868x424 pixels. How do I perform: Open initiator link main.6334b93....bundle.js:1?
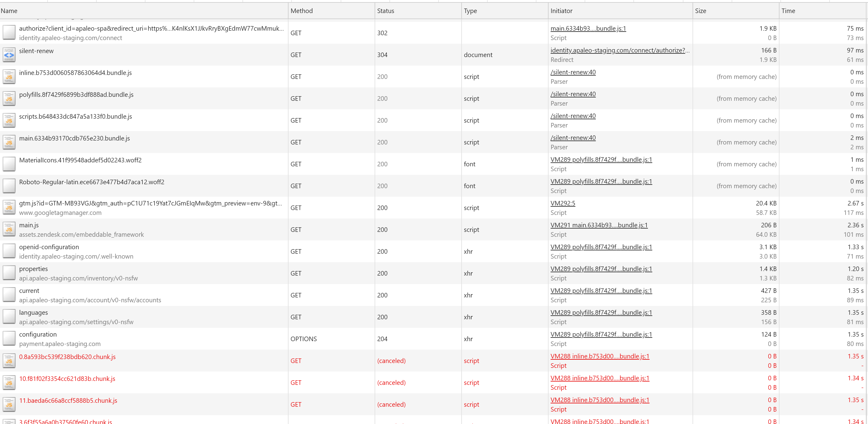click(x=588, y=28)
